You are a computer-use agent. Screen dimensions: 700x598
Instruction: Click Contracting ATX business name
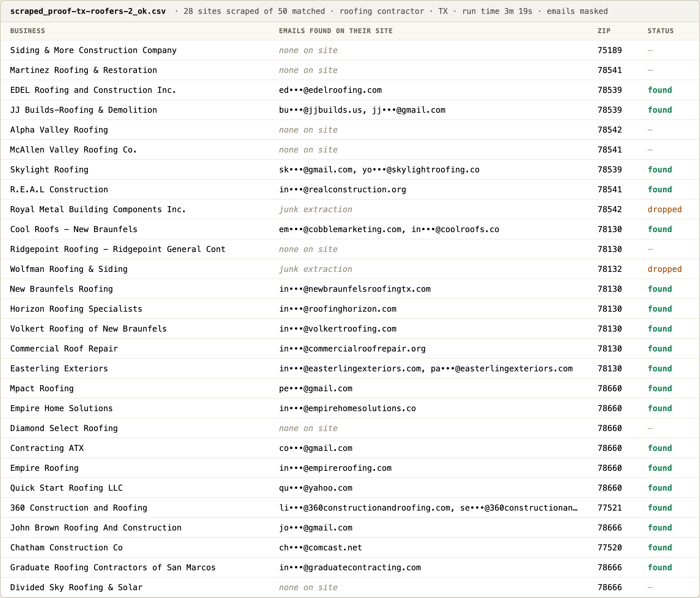click(47, 448)
